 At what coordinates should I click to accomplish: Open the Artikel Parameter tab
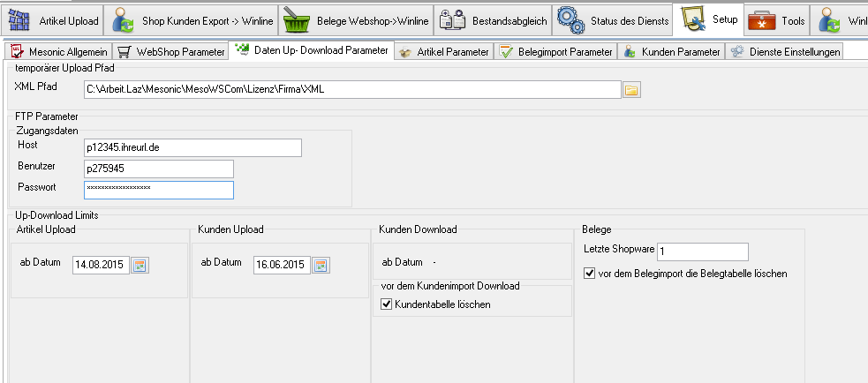[444, 52]
